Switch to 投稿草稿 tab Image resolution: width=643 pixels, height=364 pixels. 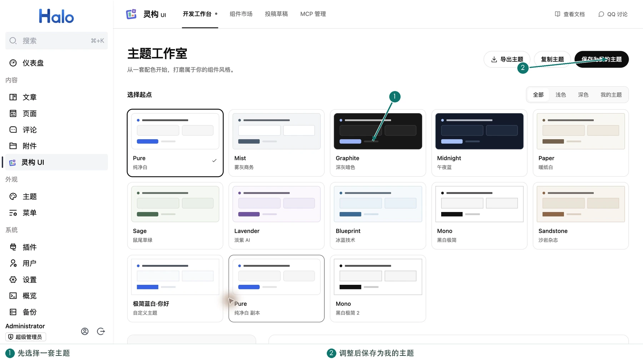tap(276, 14)
